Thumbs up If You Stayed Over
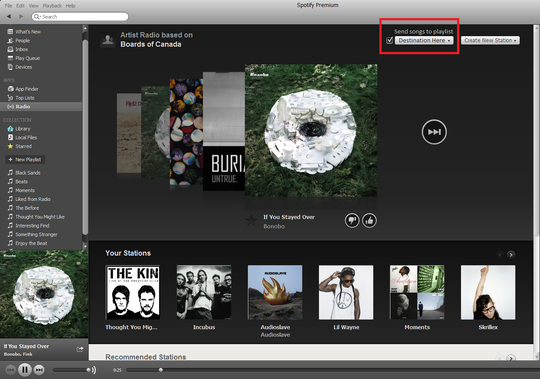Viewport: 540px width, 379px height. (369, 220)
